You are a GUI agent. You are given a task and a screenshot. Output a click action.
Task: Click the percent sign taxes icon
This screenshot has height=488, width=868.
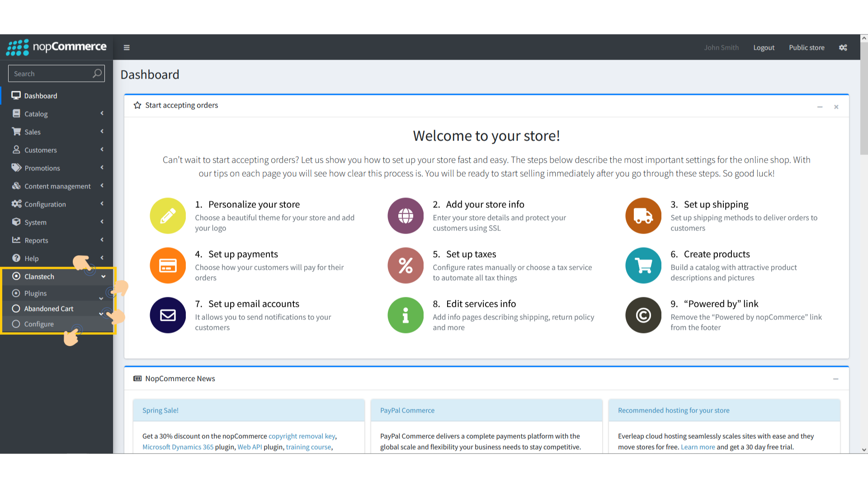coord(406,266)
